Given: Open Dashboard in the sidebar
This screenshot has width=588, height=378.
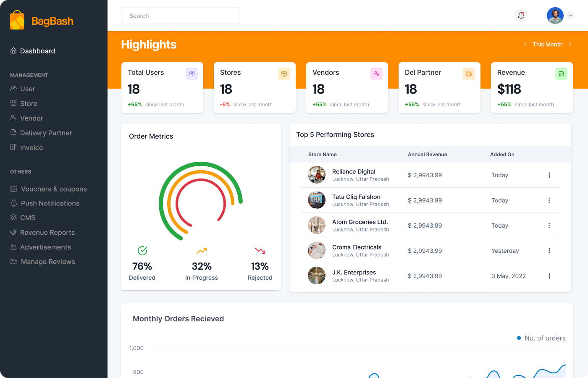Looking at the screenshot, I should pos(37,51).
